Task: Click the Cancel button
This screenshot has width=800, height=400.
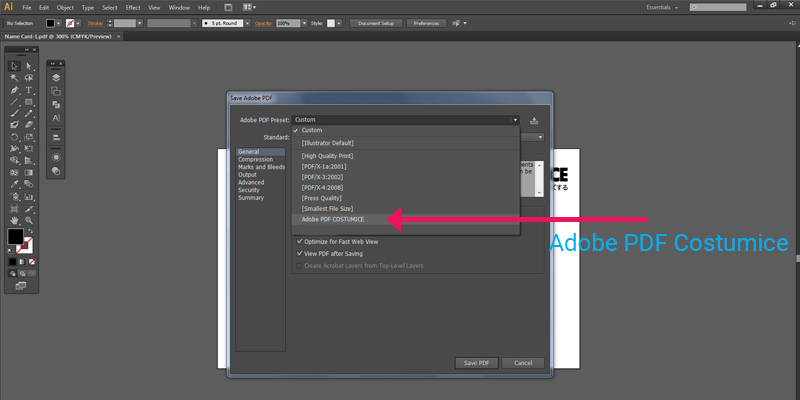Action: [523, 363]
